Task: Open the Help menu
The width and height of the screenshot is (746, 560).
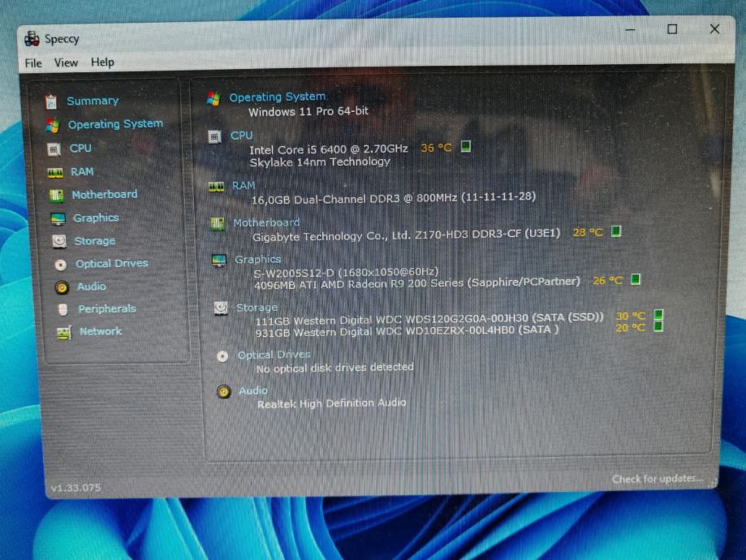Action: [102, 62]
